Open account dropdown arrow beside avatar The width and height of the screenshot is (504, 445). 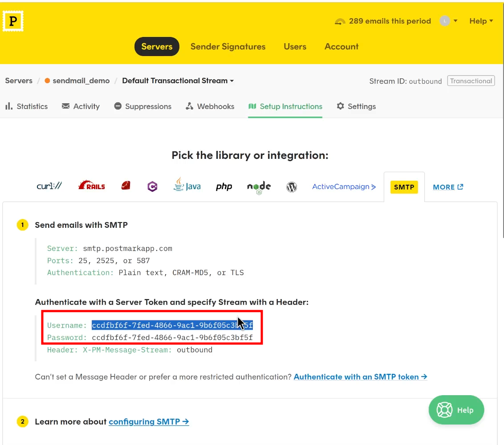click(455, 21)
